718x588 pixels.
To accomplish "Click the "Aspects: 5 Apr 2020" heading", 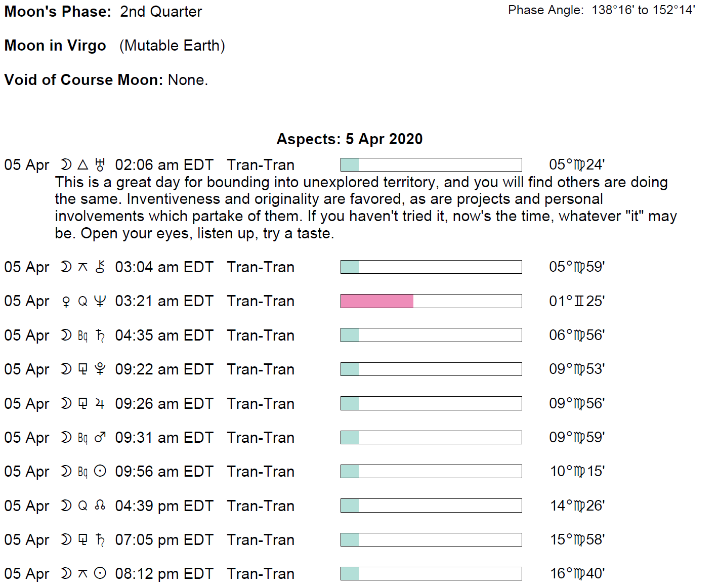I will 349,139.
